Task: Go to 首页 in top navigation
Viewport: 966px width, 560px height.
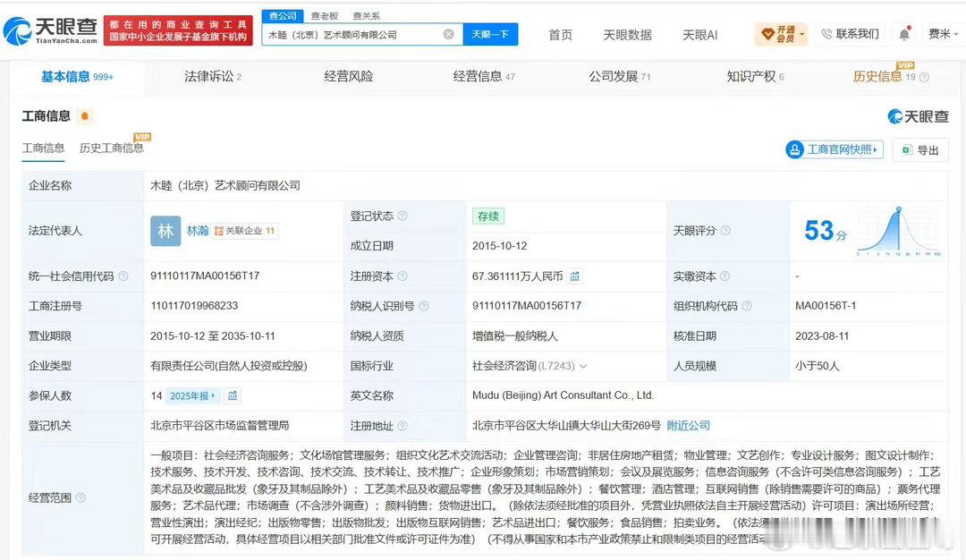Action: 561,35
